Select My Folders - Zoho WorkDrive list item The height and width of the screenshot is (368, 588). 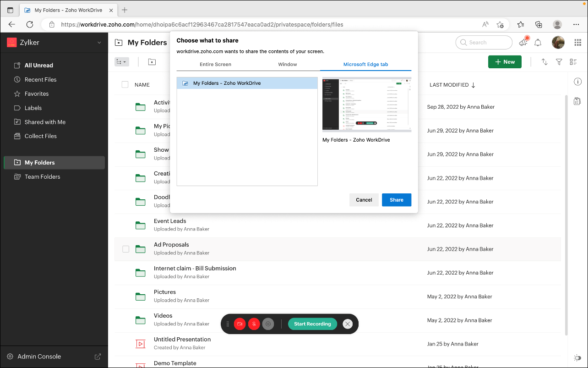click(247, 83)
